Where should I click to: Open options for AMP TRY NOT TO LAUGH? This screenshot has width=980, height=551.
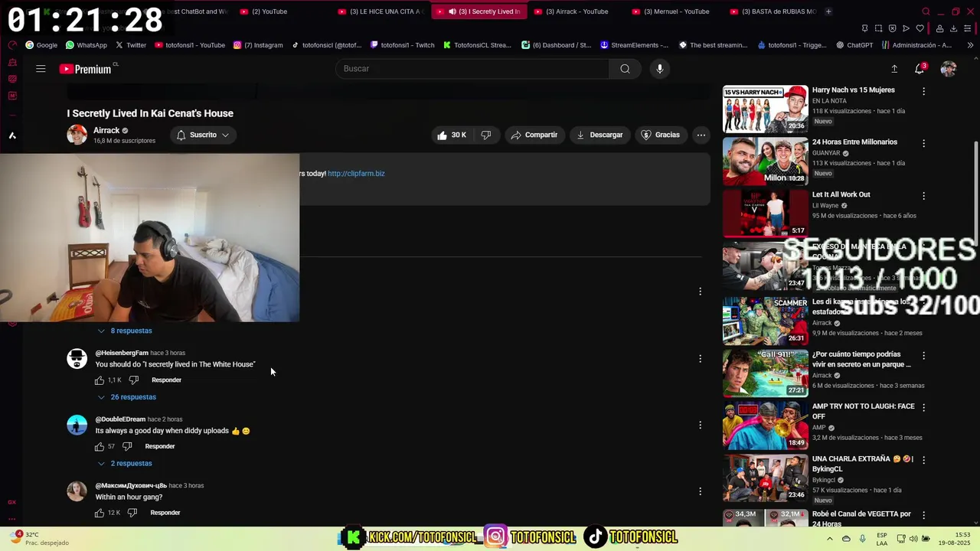coord(923,408)
